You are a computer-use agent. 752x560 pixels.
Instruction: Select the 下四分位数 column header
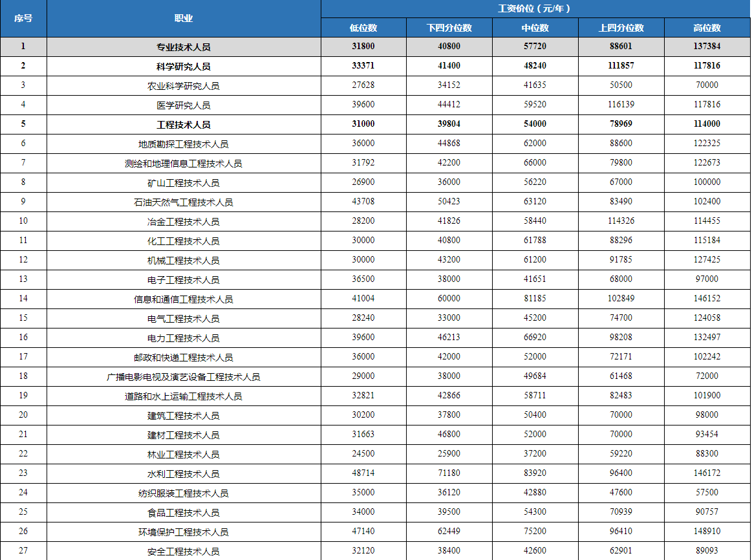tap(449, 28)
